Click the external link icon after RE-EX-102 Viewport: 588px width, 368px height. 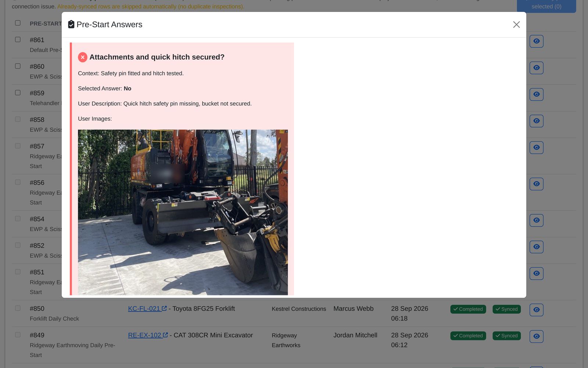165,335
